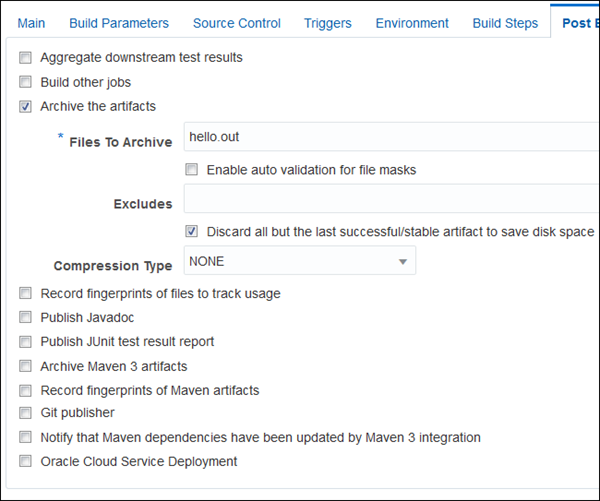This screenshot has height=501, width=600.
Task: Open the Environment tab
Action: click(x=412, y=23)
